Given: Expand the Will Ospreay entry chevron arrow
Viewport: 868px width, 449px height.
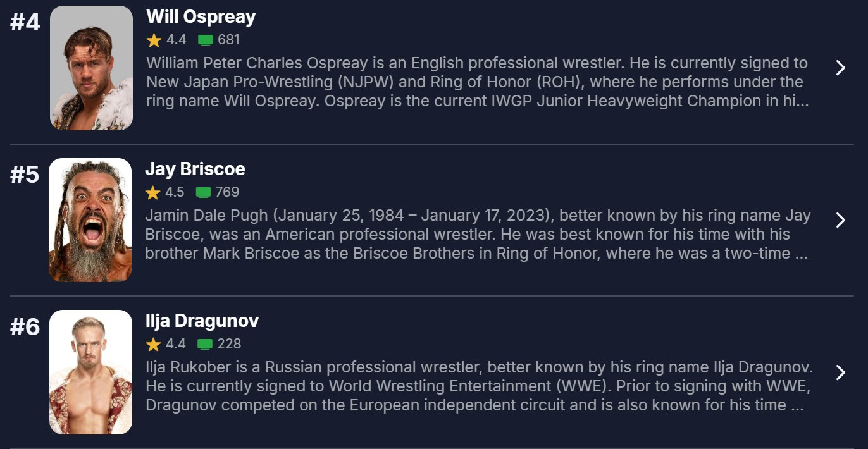Looking at the screenshot, I should [840, 68].
